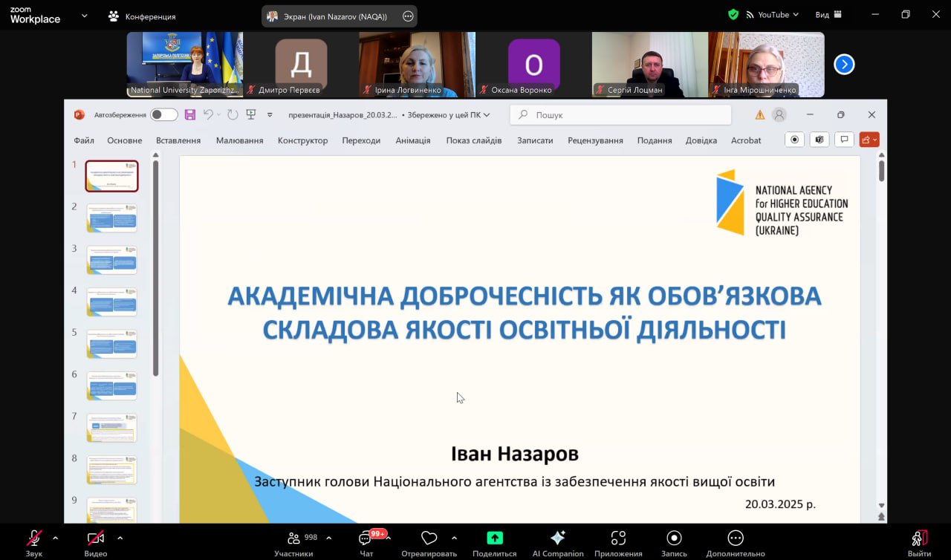Click the React (Отреагировать) heart icon
The height and width of the screenshot is (560, 951).
click(x=429, y=538)
